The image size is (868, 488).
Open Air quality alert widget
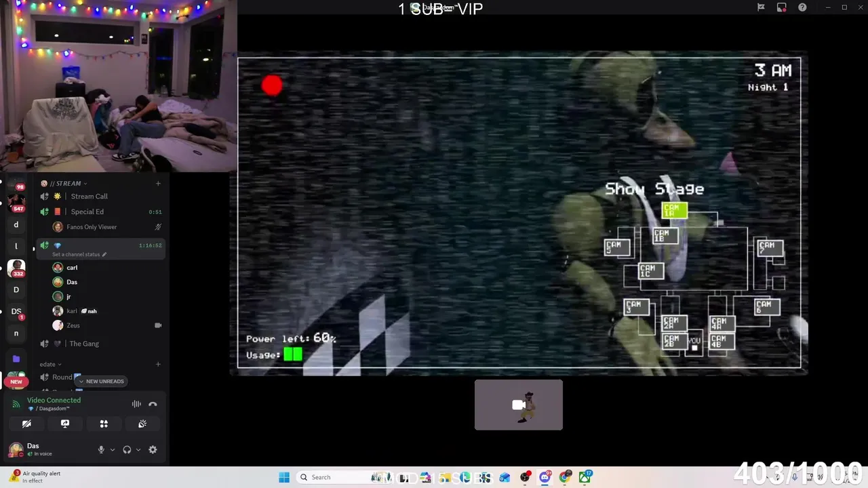click(x=35, y=477)
